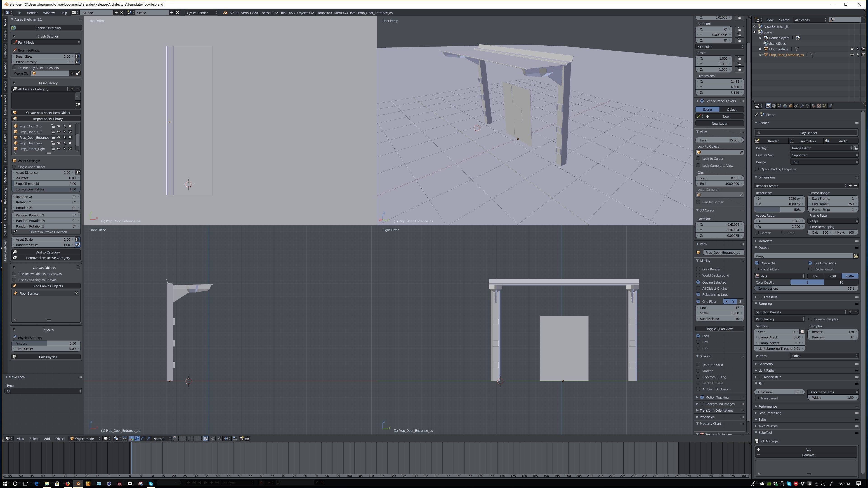Viewport: 868px width, 488px height.
Task: Open the Object properties tab cube icon
Action: (x=791, y=106)
